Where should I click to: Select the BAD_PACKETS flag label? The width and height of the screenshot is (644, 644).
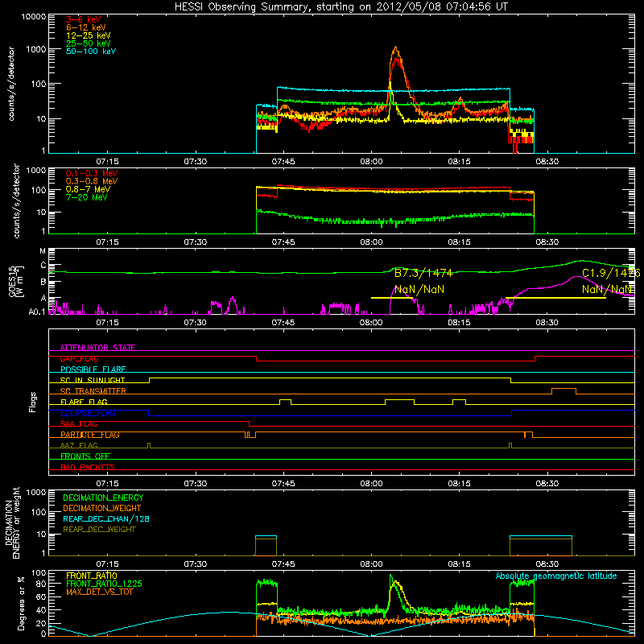88,467
